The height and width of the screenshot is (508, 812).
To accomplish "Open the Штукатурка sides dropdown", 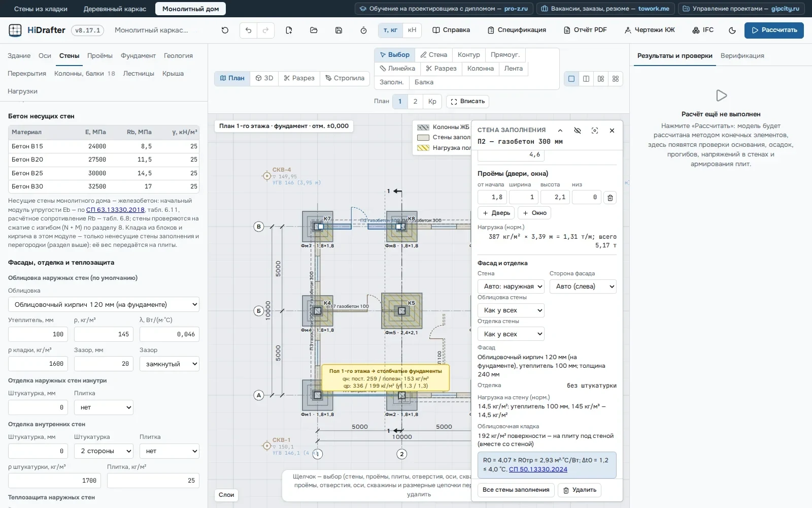I will (x=104, y=451).
